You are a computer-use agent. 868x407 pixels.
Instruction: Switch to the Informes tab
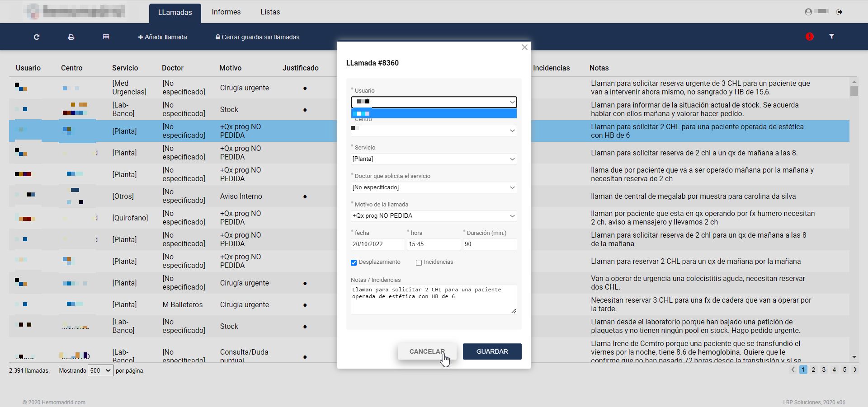click(x=226, y=12)
